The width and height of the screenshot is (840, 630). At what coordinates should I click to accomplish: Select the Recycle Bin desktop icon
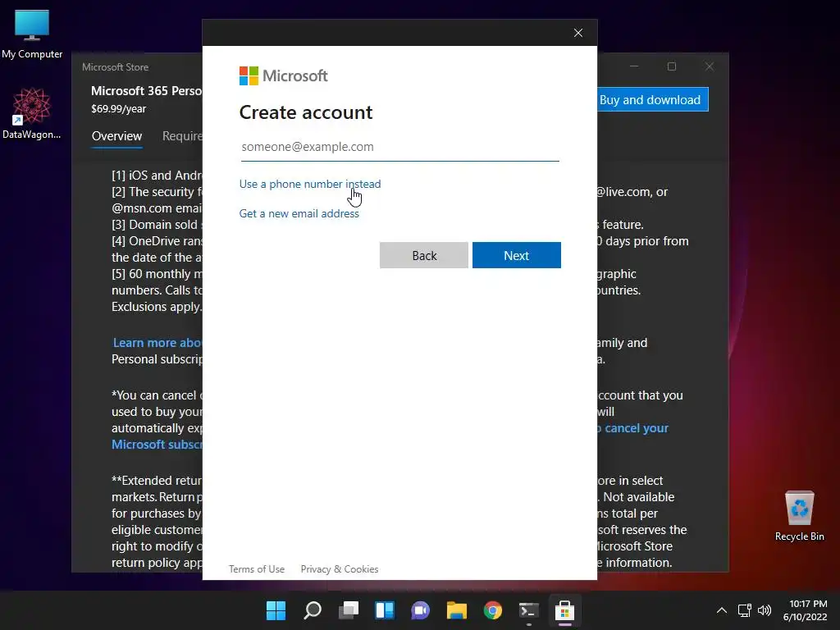click(799, 516)
